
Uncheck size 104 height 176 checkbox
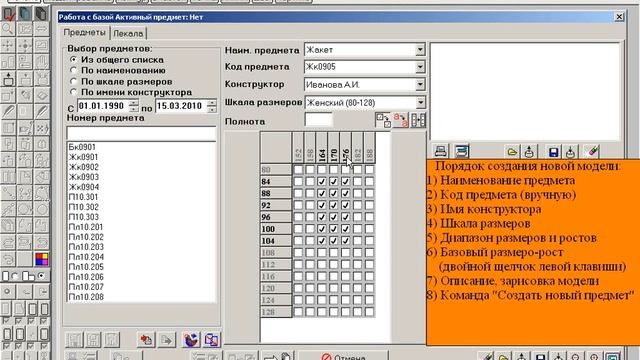pos(345,241)
